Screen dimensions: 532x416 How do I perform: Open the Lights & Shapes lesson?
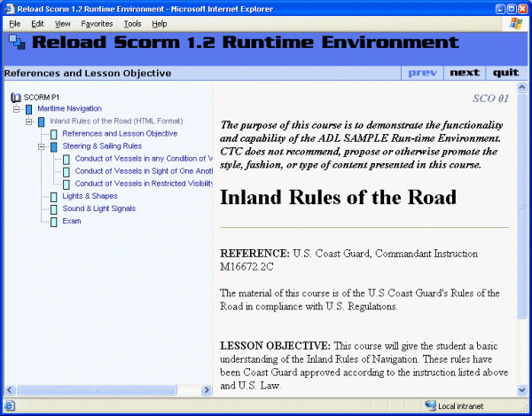pyautogui.click(x=90, y=196)
